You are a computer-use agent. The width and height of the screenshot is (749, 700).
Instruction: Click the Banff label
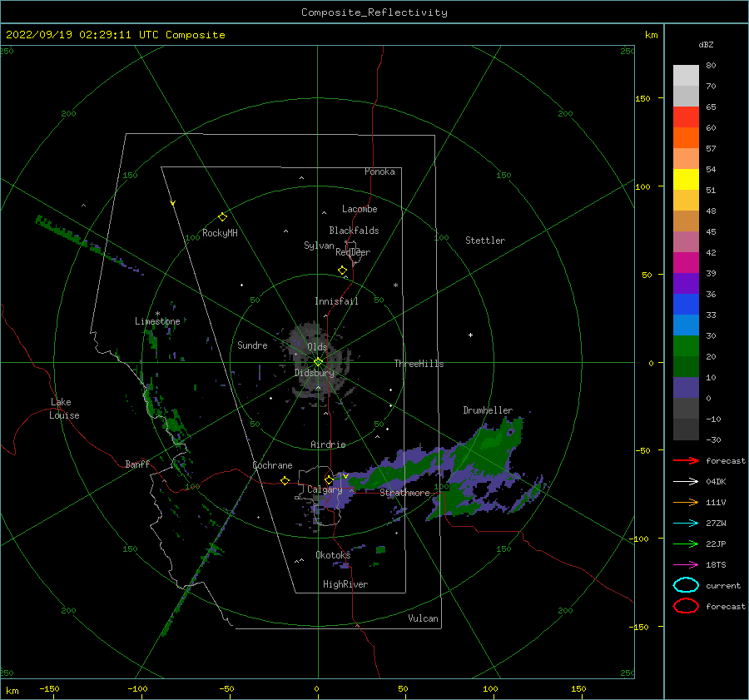tap(137, 464)
